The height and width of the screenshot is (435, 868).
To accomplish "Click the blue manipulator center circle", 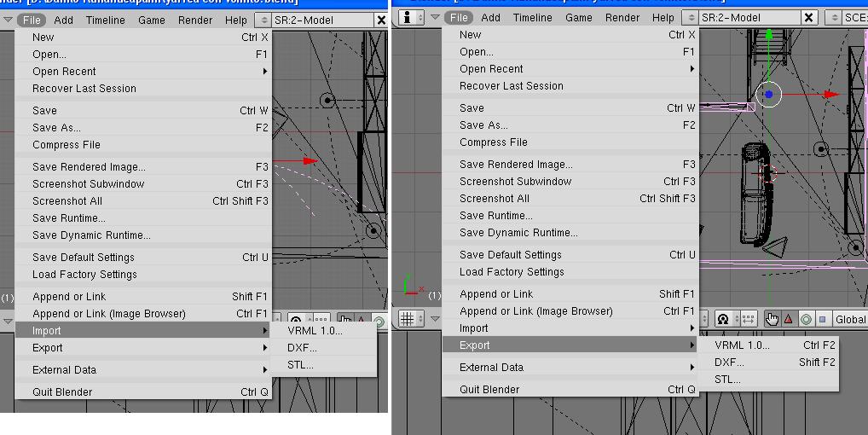I will point(768,95).
